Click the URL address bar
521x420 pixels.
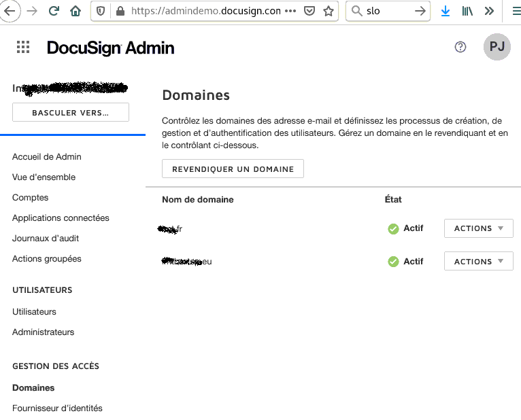tap(204, 11)
